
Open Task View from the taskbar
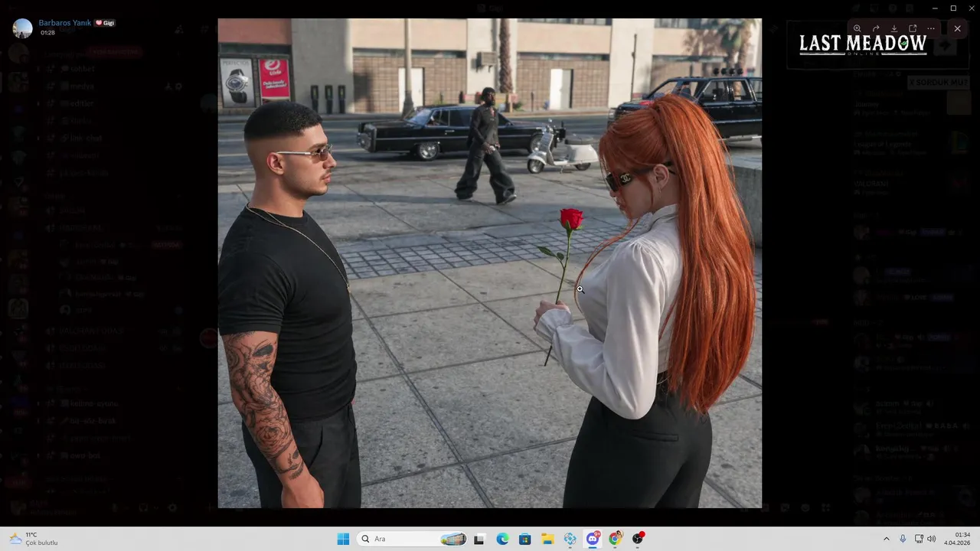point(479,539)
